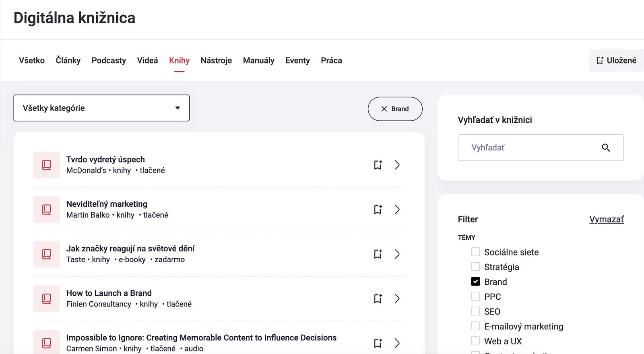Uncheck the Brand topic filter
Image resolution: width=644 pixels, height=354 pixels.
point(475,282)
